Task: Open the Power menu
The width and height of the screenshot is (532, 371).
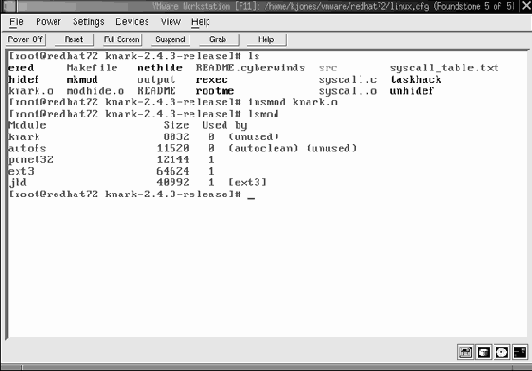Action: [x=48, y=22]
